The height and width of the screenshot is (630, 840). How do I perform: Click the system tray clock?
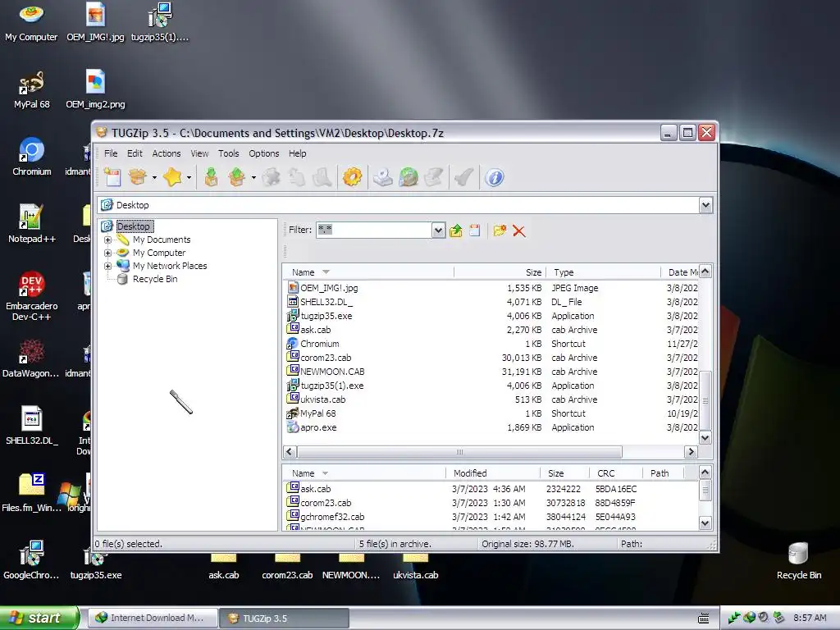coord(810,618)
